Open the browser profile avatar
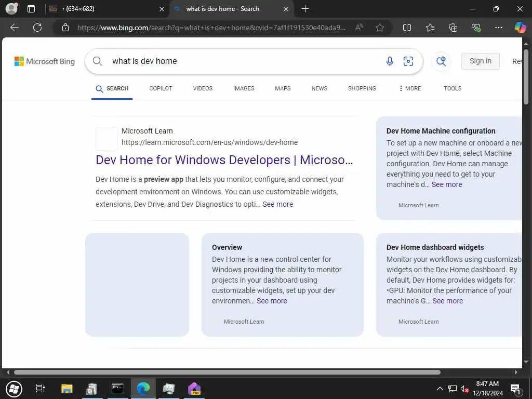 click(12, 9)
